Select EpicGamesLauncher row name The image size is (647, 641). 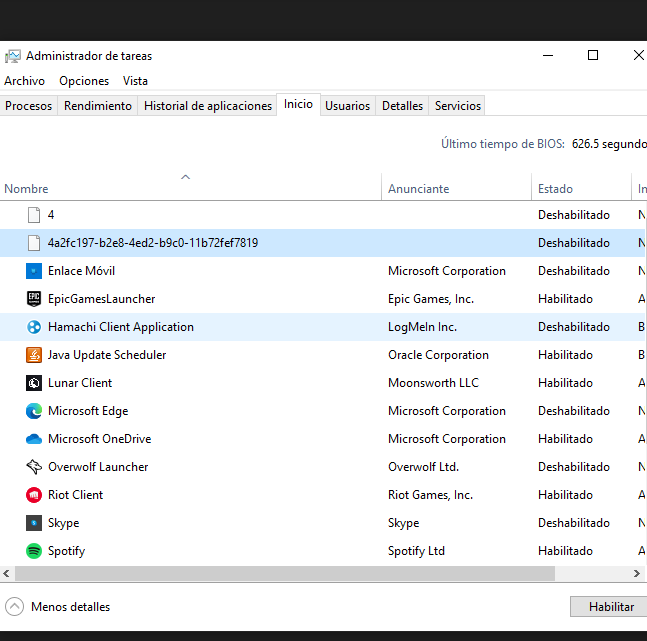[102, 299]
